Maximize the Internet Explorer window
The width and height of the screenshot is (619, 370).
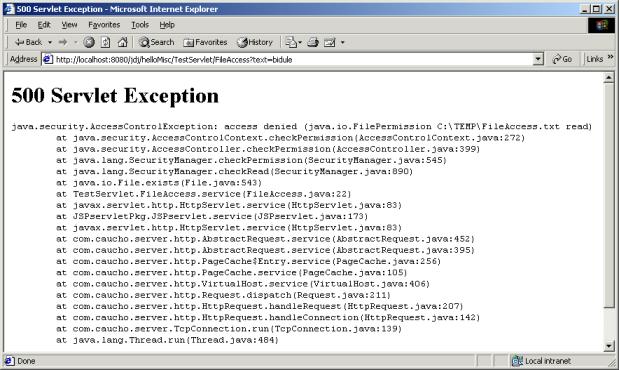pos(596,9)
